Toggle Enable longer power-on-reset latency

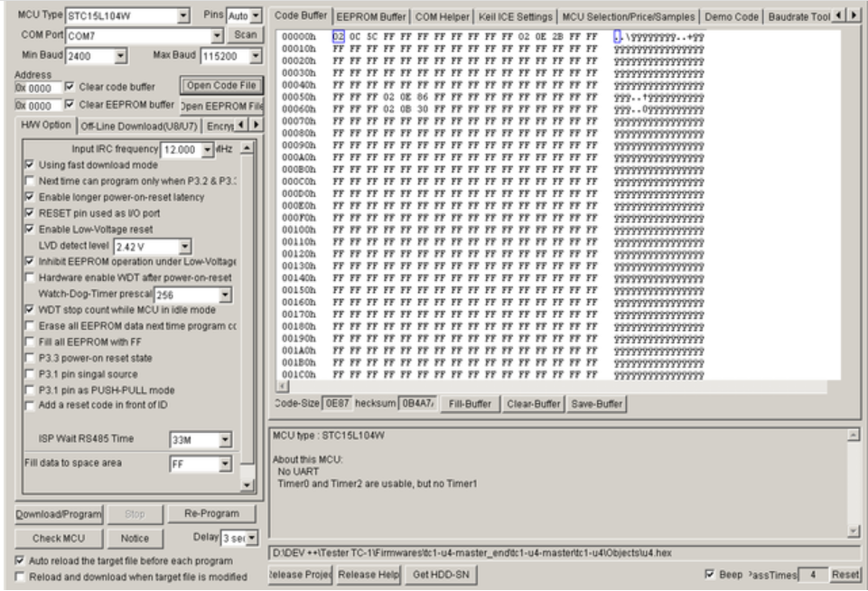[x=30, y=197]
